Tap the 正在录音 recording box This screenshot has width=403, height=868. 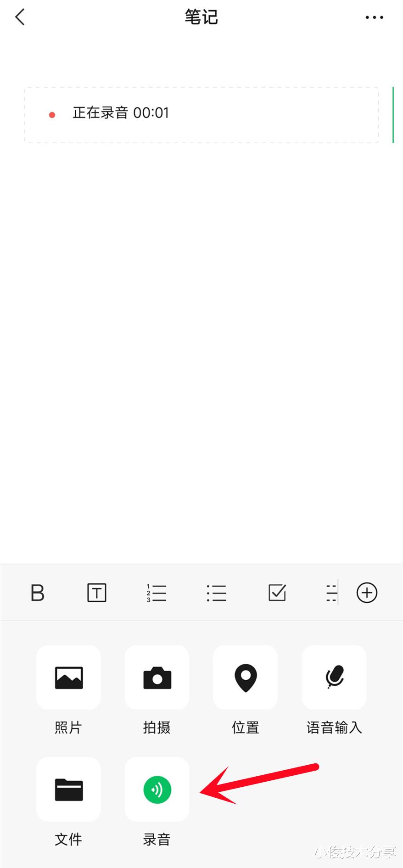[x=201, y=115]
